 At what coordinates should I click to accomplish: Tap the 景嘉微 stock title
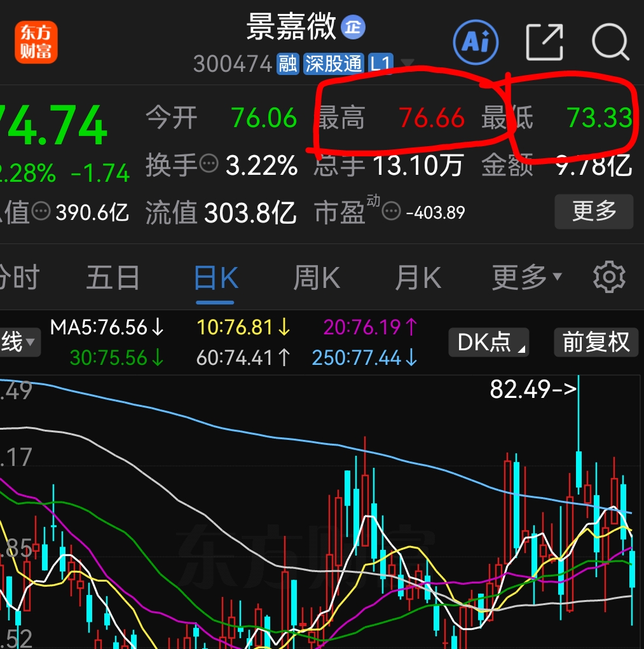(x=291, y=27)
